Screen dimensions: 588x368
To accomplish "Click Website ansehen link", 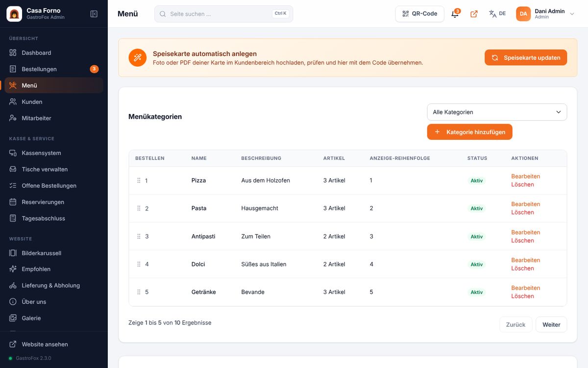I will [54, 344].
